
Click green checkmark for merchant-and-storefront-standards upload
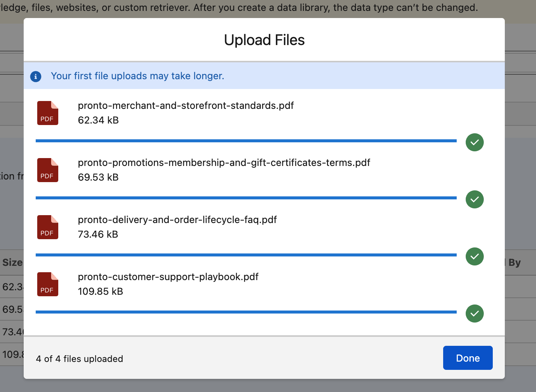tap(475, 142)
